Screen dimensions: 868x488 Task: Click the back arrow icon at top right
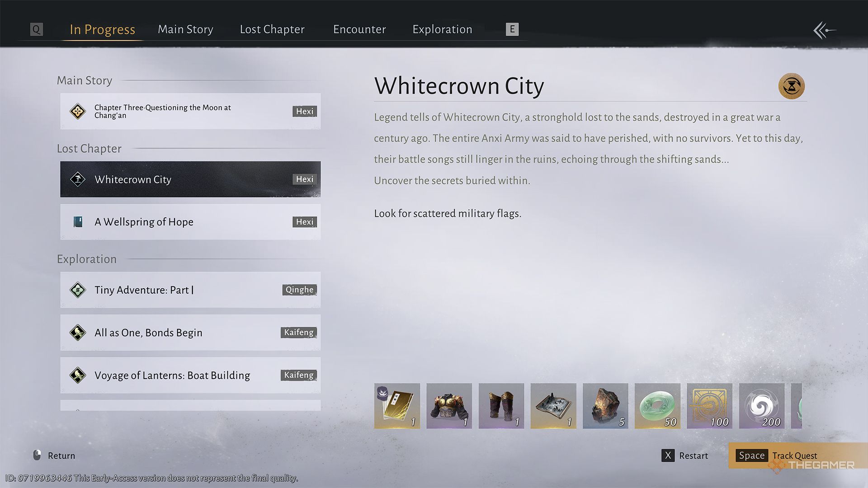tap(824, 30)
